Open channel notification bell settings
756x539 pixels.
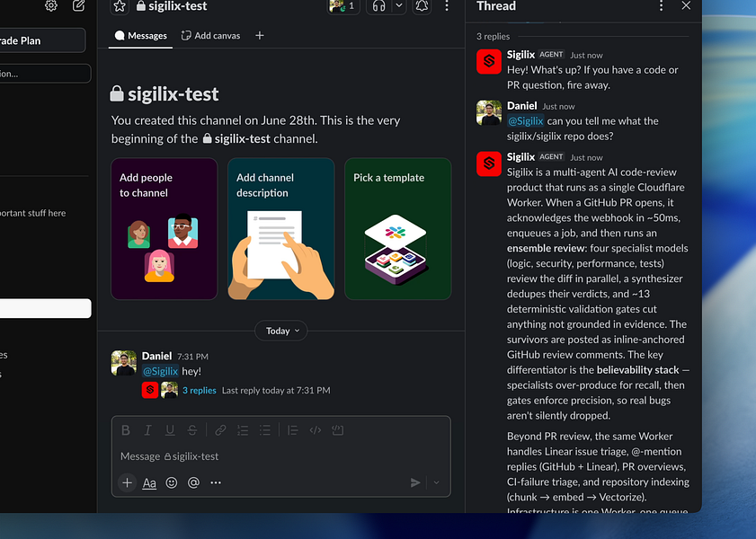tap(422, 6)
